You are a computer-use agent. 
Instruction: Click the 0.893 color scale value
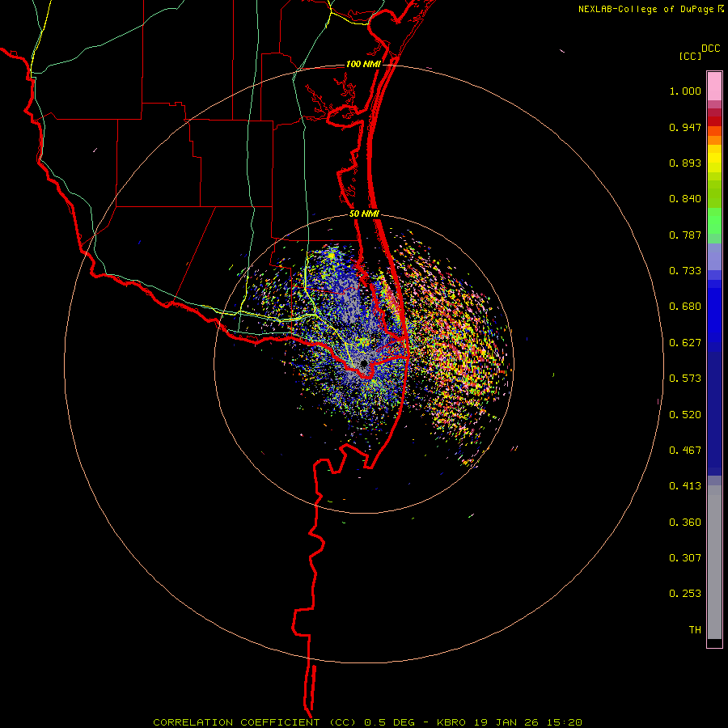[x=685, y=163]
